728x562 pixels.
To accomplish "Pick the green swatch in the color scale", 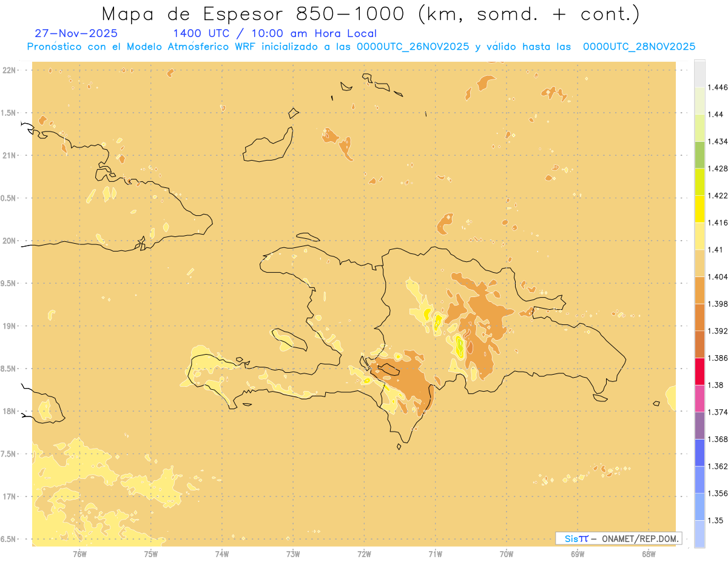I will [699, 155].
